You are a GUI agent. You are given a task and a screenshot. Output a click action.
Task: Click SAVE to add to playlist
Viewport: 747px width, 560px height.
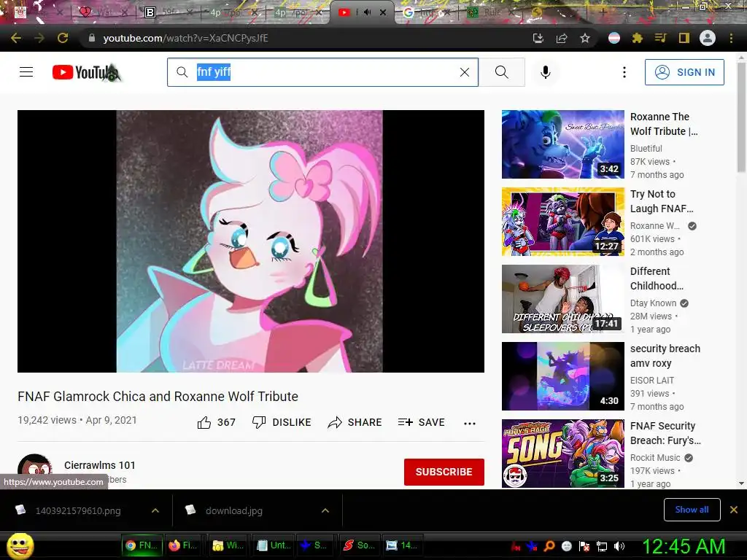(422, 422)
